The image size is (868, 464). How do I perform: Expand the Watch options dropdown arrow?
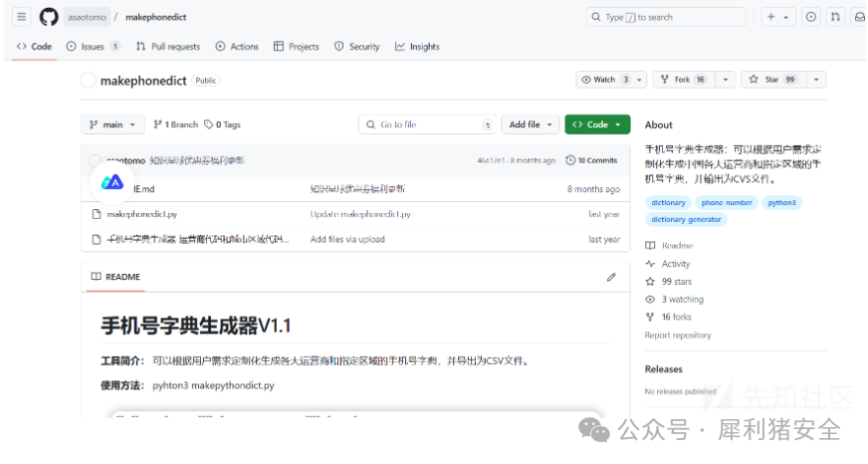click(639, 80)
